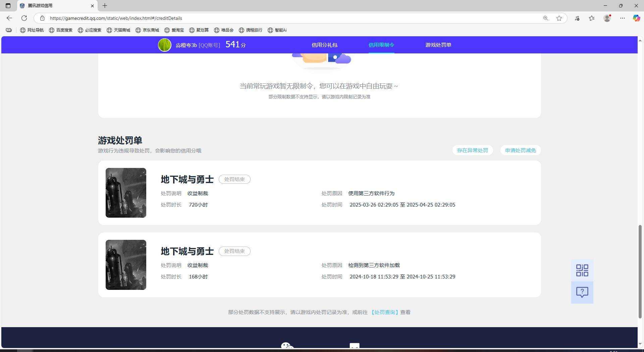644x352 pixels.
Task: Click address bar URL field
Action: click(292, 18)
